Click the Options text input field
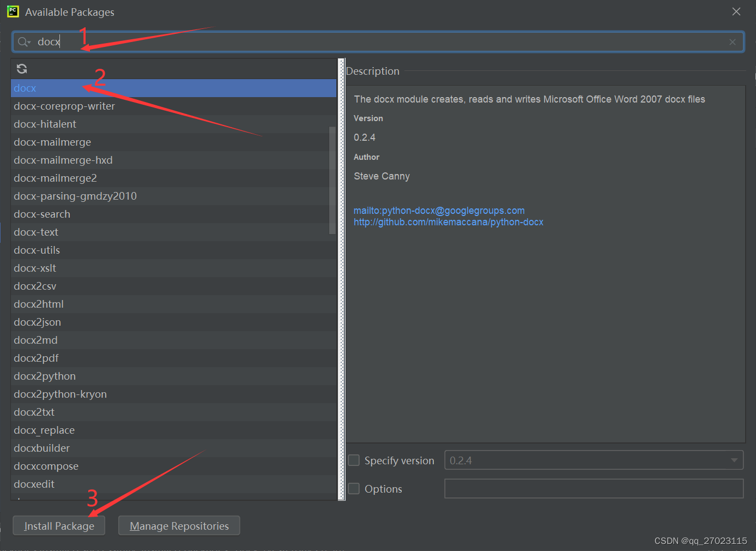The image size is (756, 551). [594, 489]
